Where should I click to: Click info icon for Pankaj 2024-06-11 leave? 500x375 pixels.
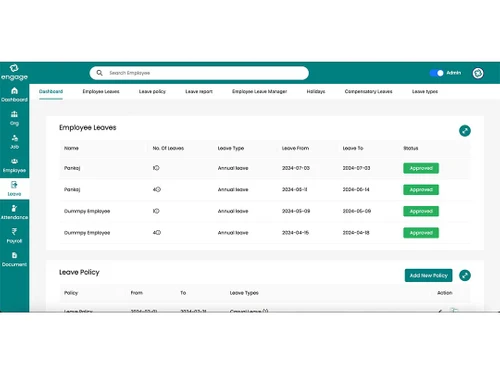[158, 189]
